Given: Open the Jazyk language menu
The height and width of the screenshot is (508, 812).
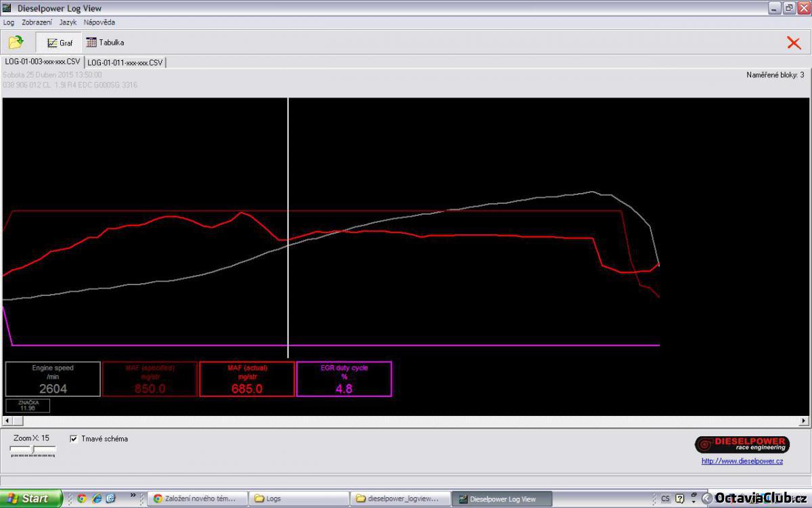Looking at the screenshot, I should coord(68,22).
